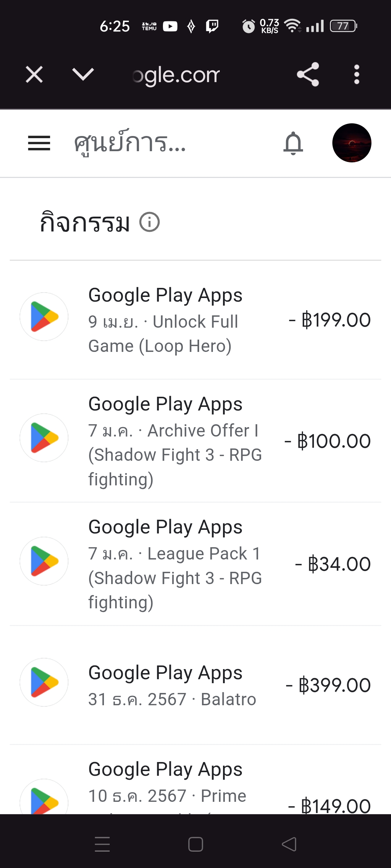Tap the google.com address bar
The width and height of the screenshot is (391, 868).
(176, 75)
